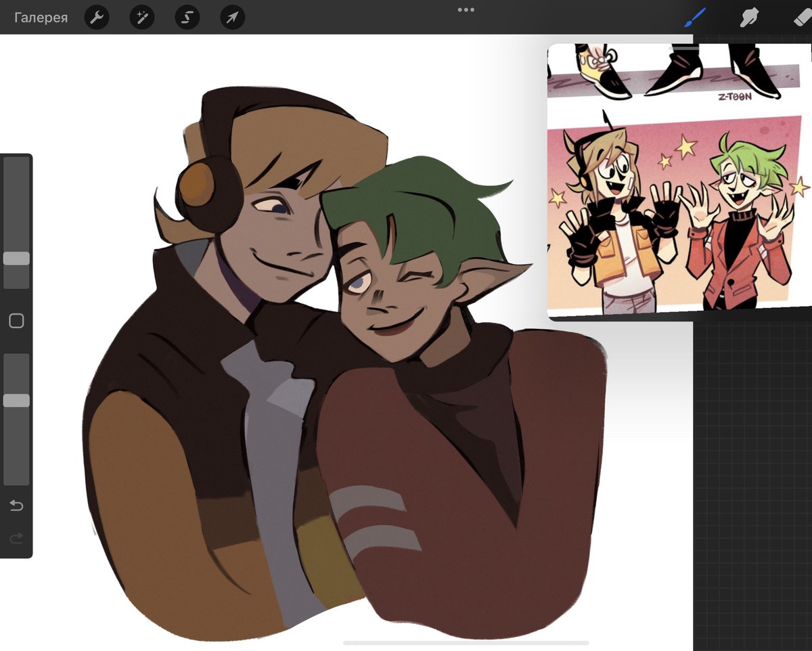Screen dimensions: 812x651
Task: Open the Actions wrench menu
Action: pyautogui.click(x=97, y=18)
